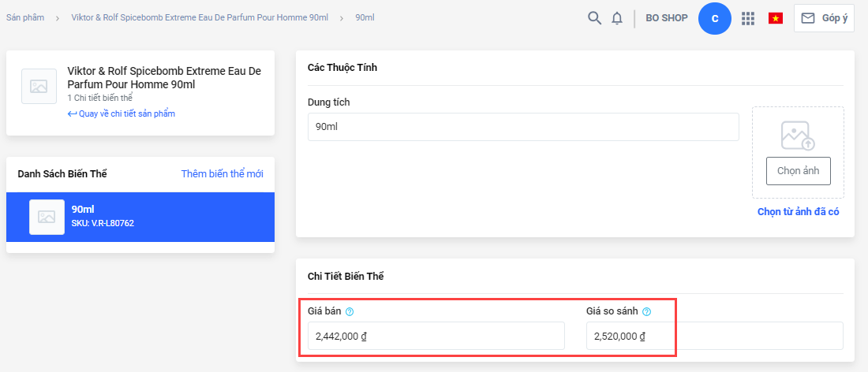The width and height of the screenshot is (868, 372).
Task: Go back via Quay về chi tiết sản phẩm
Action: pos(122,113)
